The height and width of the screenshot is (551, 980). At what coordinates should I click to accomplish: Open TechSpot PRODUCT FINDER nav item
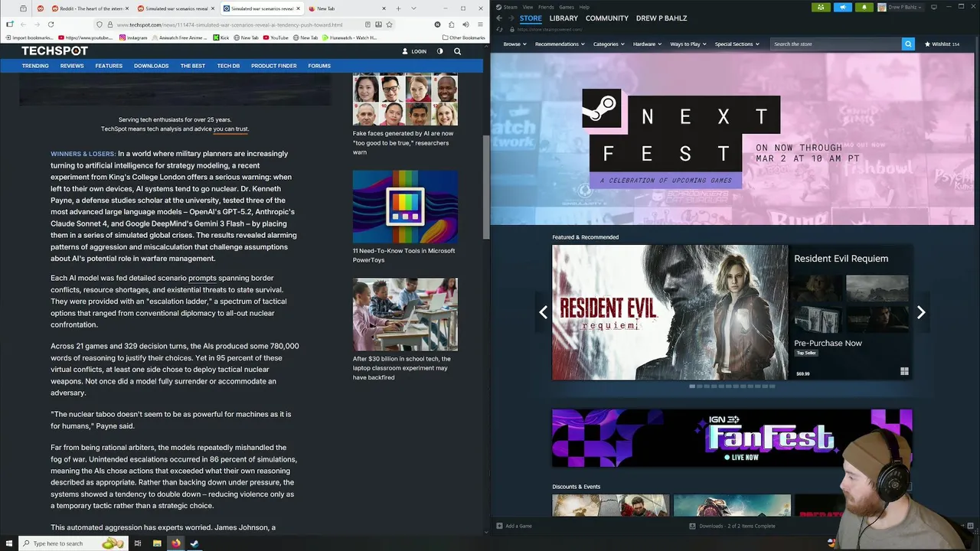[273, 66]
